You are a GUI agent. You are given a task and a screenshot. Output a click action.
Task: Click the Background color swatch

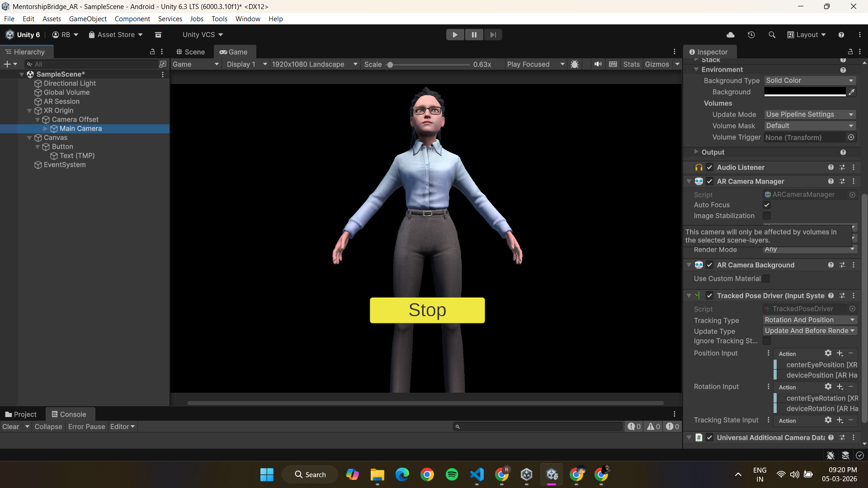pyautogui.click(x=805, y=92)
